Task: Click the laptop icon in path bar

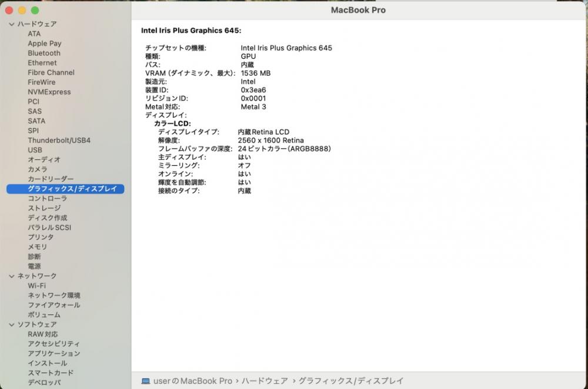Action: [x=145, y=381]
